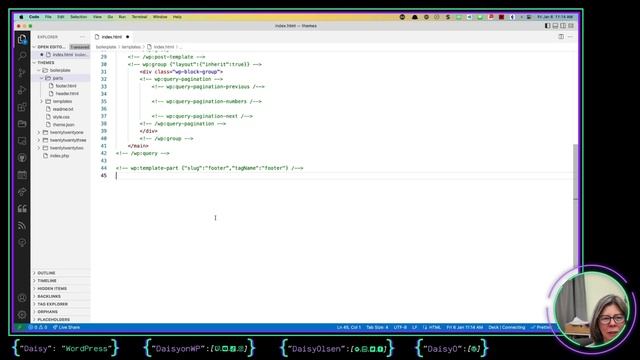The image size is (640, 360).
Task: Select index.html in Open Editors list
Action: pyautogui.click(x=61, y=55)
